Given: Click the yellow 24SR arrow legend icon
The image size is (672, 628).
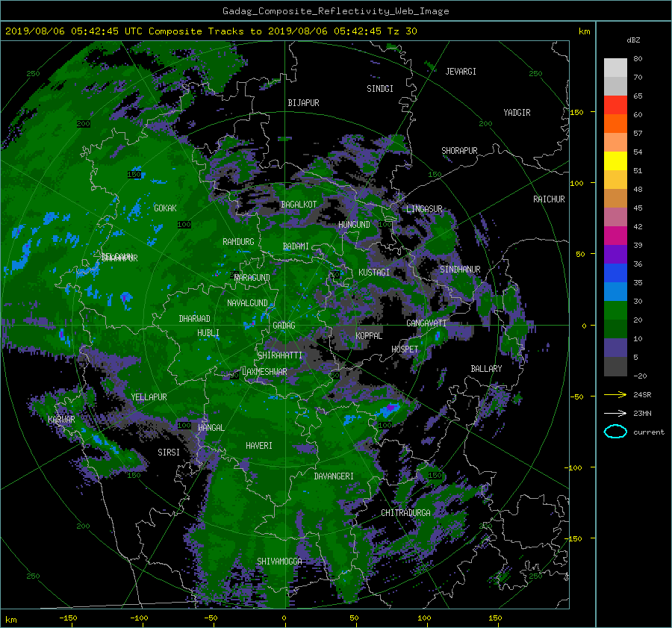Looking at the screenshot, I should (615, 394).
